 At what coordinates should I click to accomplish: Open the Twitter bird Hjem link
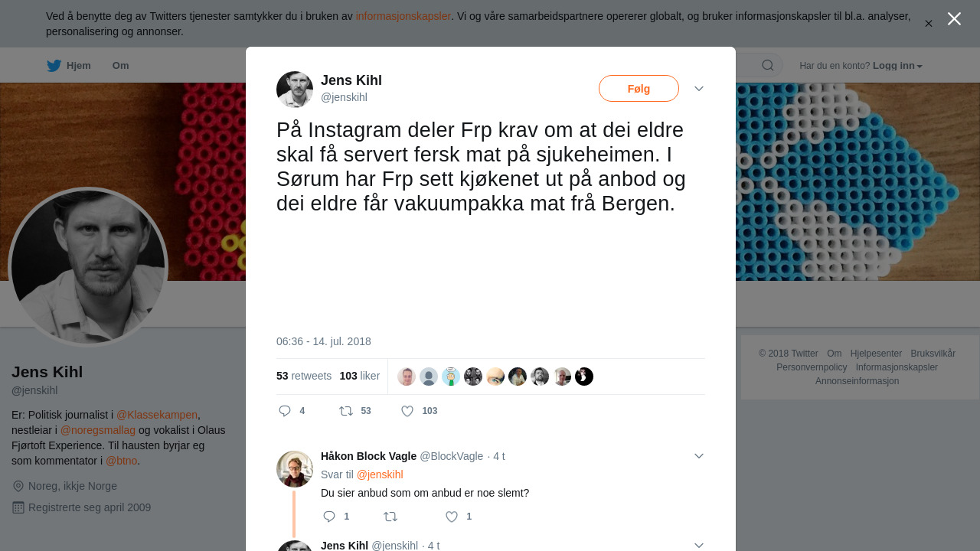click(x=69, y=66)
